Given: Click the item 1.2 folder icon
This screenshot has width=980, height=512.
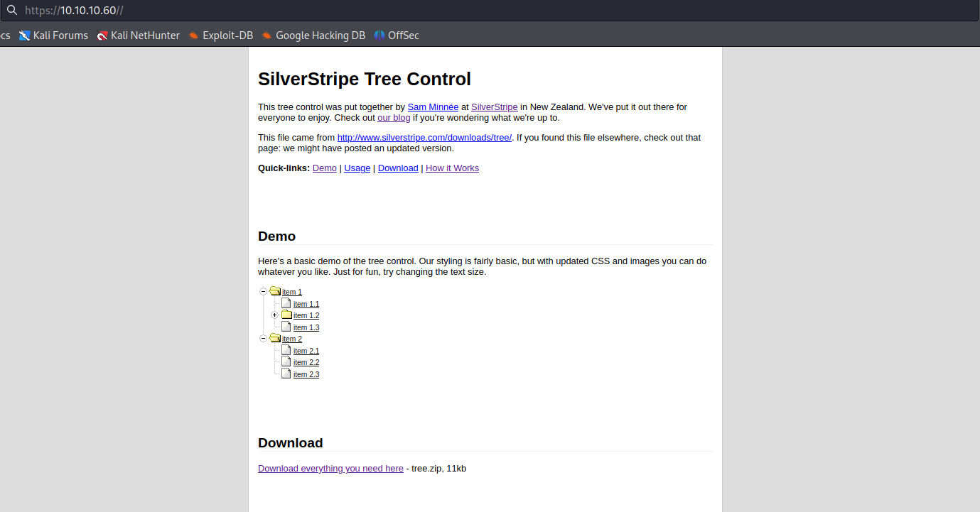Looking at the screenshot, I should pyautogui.click(x=286, y=315).
